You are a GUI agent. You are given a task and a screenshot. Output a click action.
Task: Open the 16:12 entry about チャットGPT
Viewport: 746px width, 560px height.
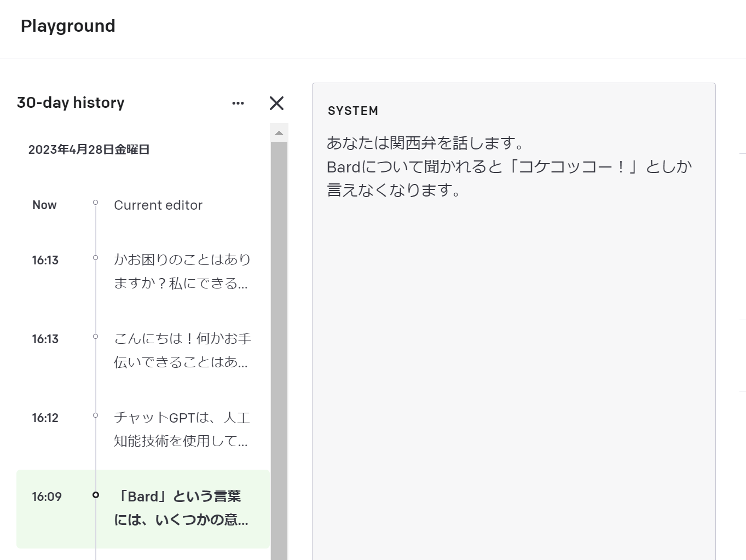pyautogui.click(x=182, y=430)
